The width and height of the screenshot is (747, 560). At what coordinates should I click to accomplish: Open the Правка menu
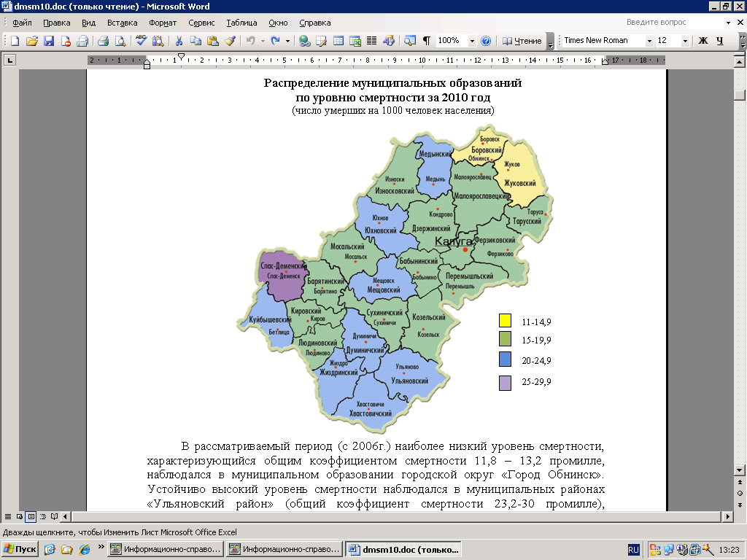tap(57, 23)
